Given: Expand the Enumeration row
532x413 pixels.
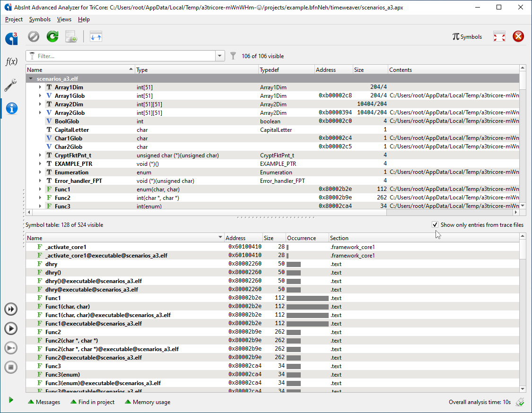Looking at the screenshot, I should pyautogui.click(x=40, y=172).
